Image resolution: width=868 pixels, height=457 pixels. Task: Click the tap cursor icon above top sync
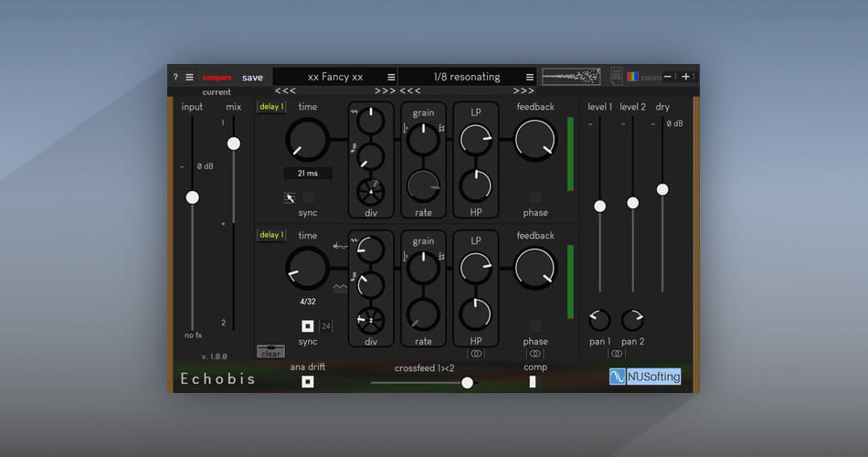coord(290,197)
